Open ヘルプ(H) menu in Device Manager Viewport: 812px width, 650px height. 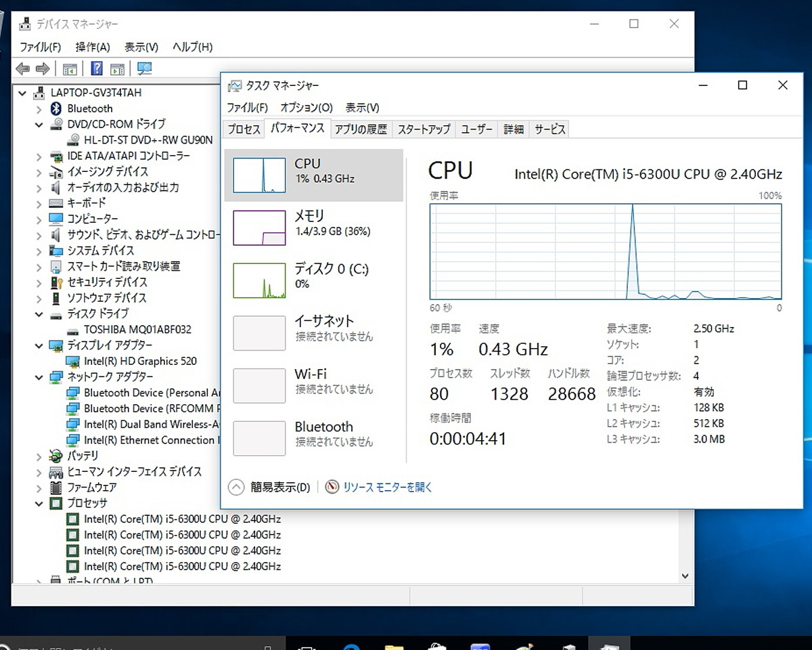tap(192, 47)
